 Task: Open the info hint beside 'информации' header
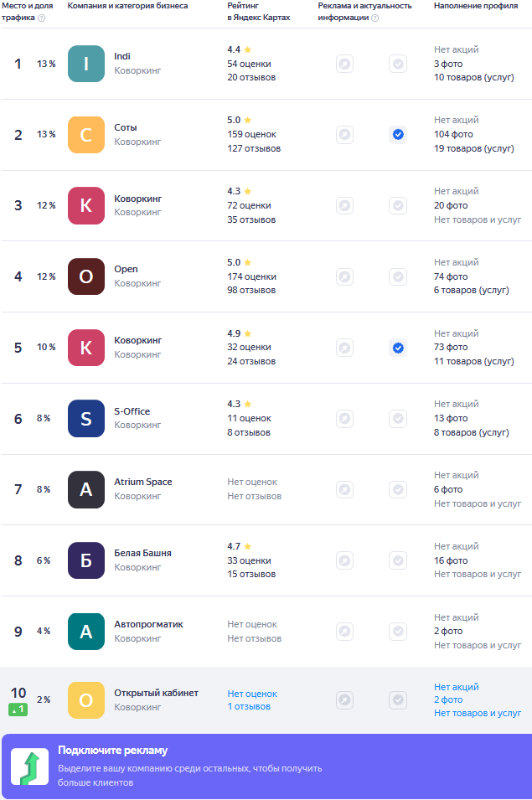pyautogui.click(x=374, y=18)
